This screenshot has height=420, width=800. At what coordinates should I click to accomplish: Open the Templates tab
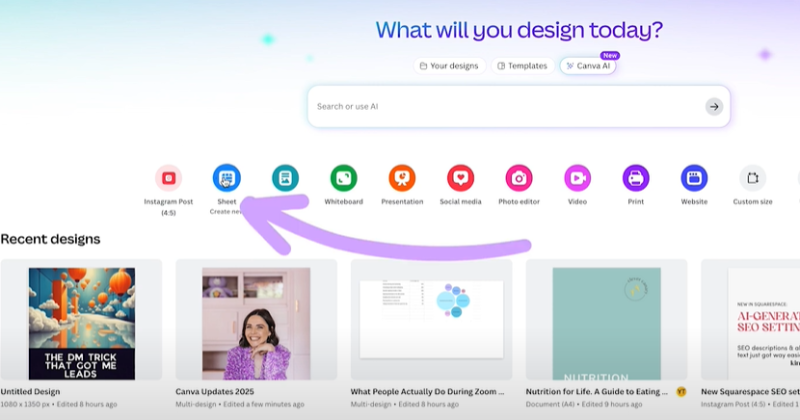(x=522, y=66)
